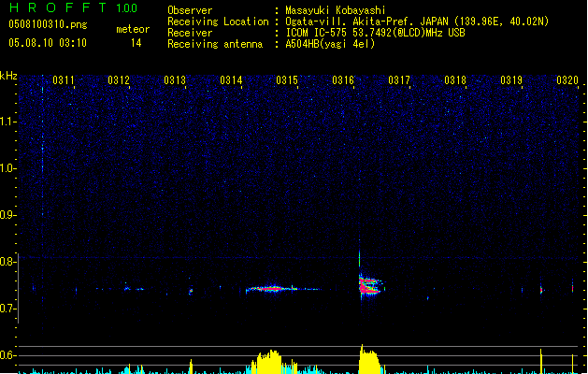Click the 'Receiving antenna' label
The width and height of the screenshot is (588, 374).
pyautogui.click(x=215, y=44)
